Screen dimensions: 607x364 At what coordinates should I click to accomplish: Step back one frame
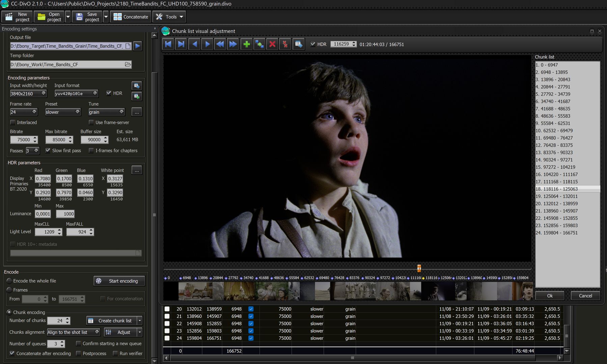click(x=194, y=44)
